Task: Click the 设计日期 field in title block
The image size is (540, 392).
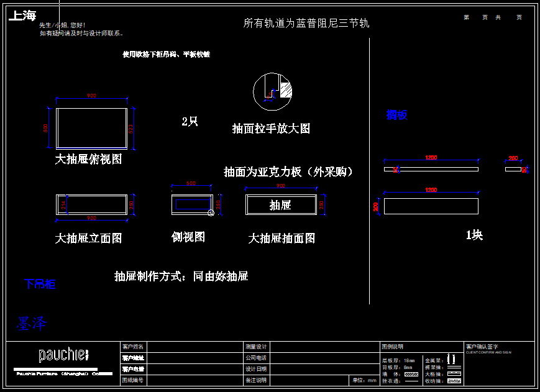Action: point(256,369)
